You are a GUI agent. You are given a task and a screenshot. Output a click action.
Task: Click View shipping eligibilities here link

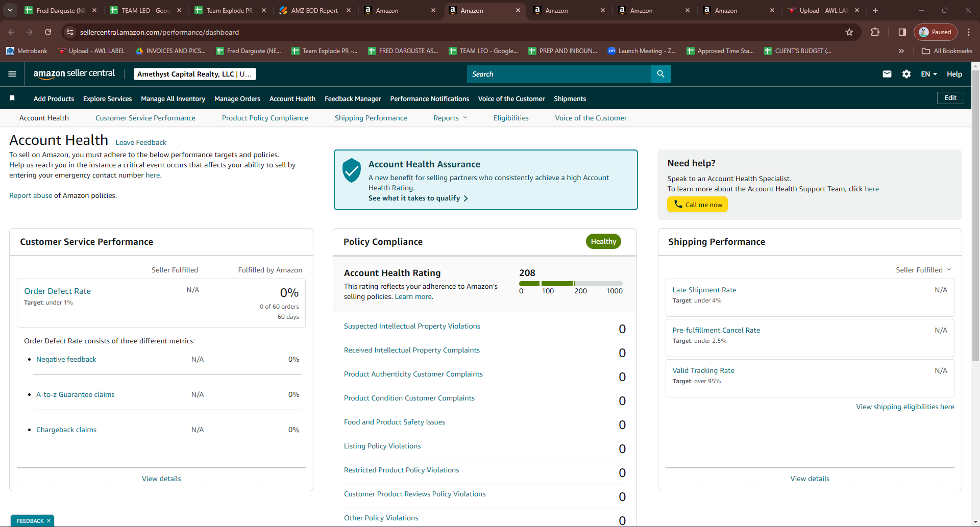tap(905, 407)
